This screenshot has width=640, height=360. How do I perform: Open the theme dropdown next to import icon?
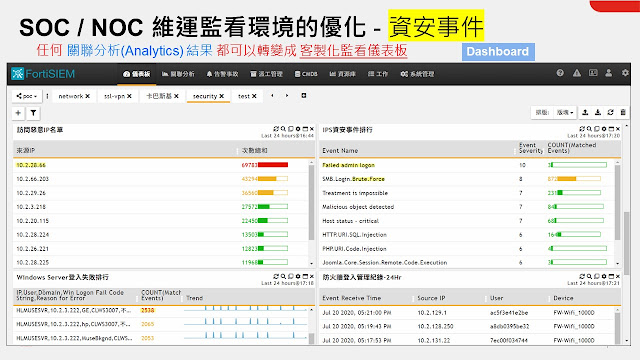tap(565, 112)
